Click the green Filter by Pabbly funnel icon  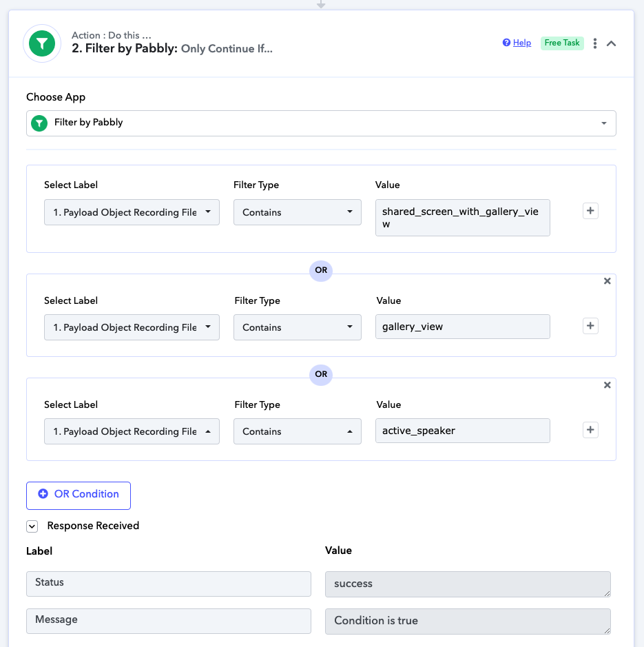tap(42, 43)
